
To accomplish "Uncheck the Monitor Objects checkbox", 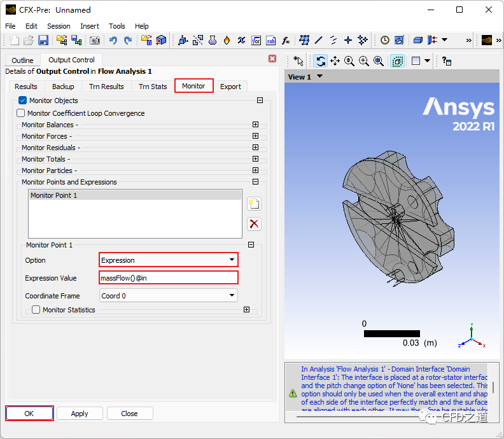I will point(22,101).
